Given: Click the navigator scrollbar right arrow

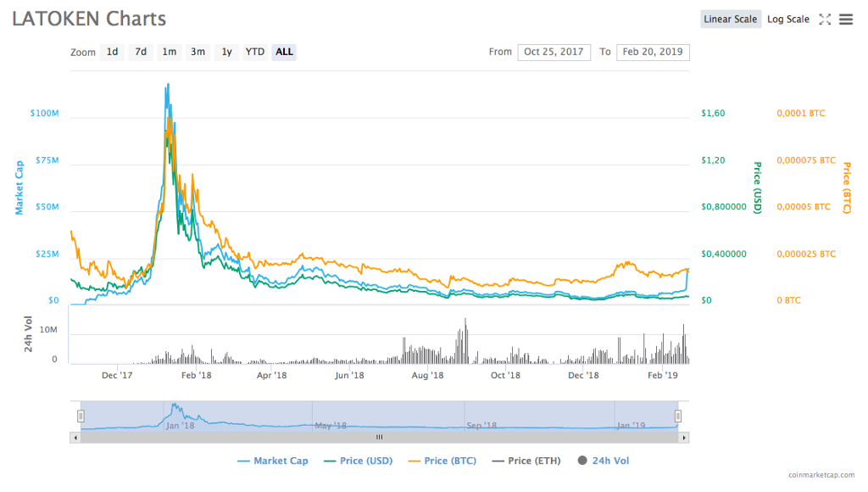Looking at the screenshot, I should click(x=684, y=438).
